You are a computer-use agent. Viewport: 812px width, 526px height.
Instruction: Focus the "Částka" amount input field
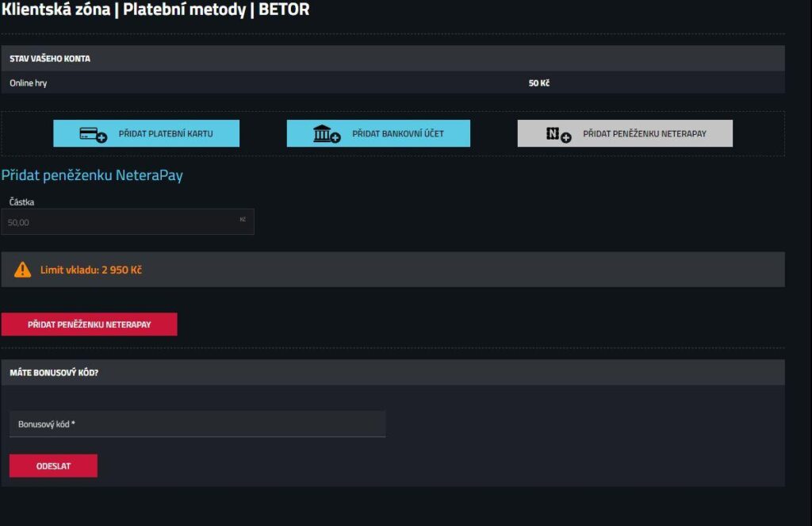point(119,222)
